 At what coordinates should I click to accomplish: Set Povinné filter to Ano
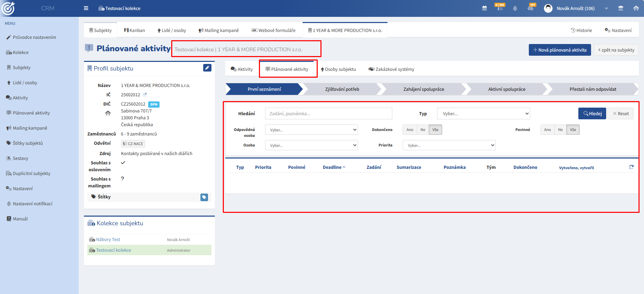point(547,130)
